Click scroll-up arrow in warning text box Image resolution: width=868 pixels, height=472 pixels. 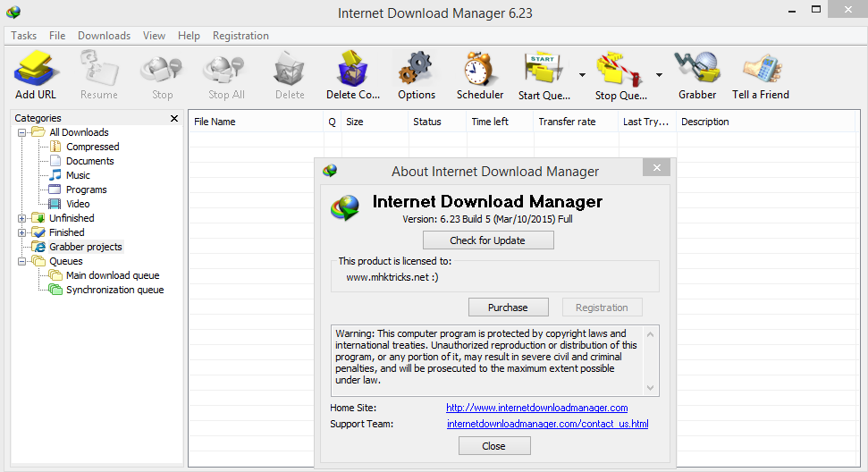pos(651,334)
